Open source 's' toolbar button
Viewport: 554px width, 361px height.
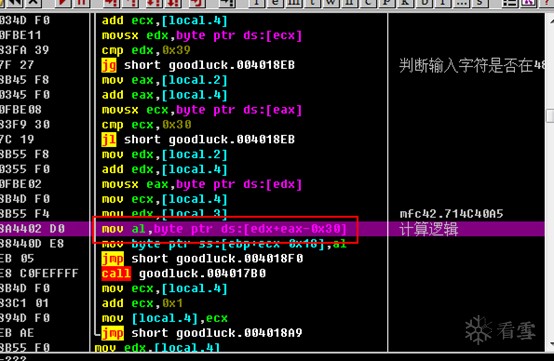coord(480,3)
